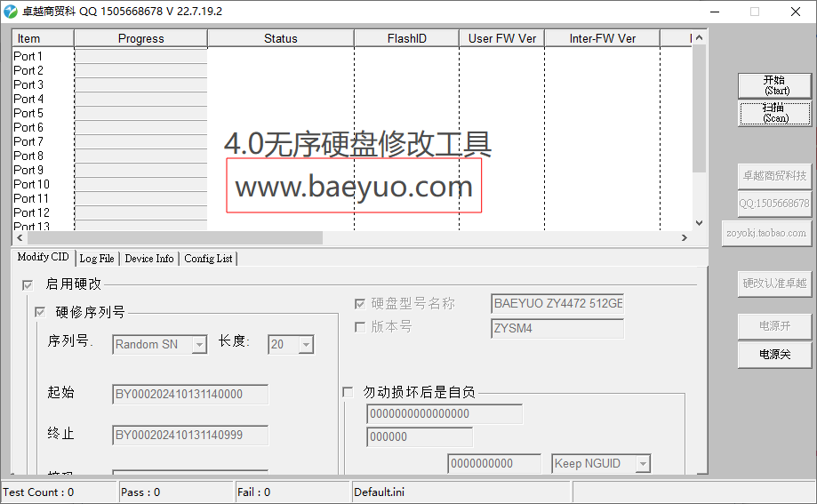Click the 卓越商贸科技 button

click(x=775, y=176)
